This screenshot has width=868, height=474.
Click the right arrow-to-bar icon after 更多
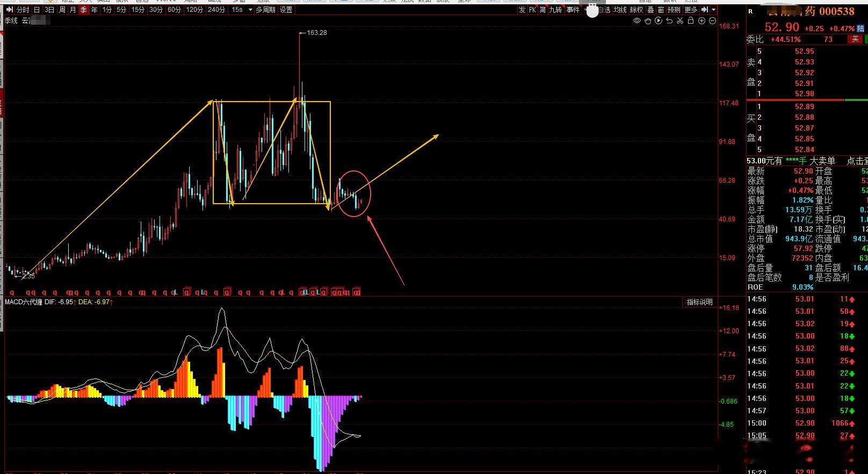(x=705, y=10)
